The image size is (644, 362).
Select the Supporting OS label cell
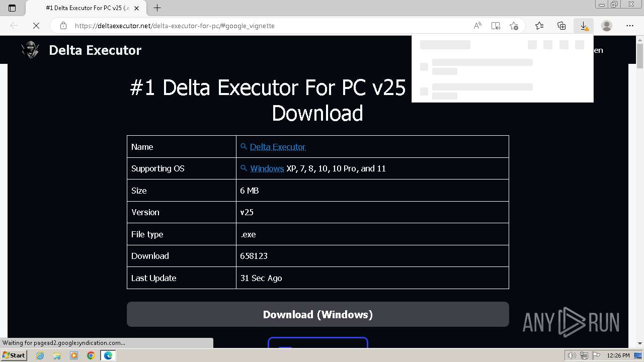click(x=182, y=168)
